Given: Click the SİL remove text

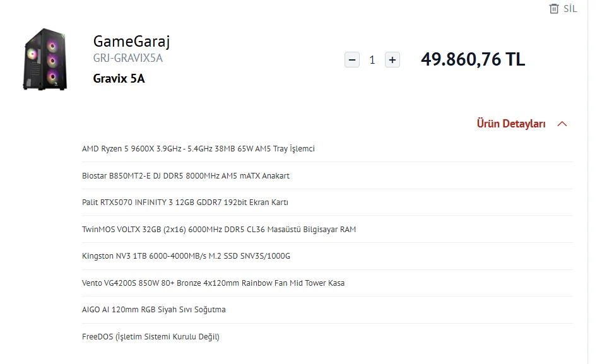Looking at the screenshot, I should pos(570,9).
